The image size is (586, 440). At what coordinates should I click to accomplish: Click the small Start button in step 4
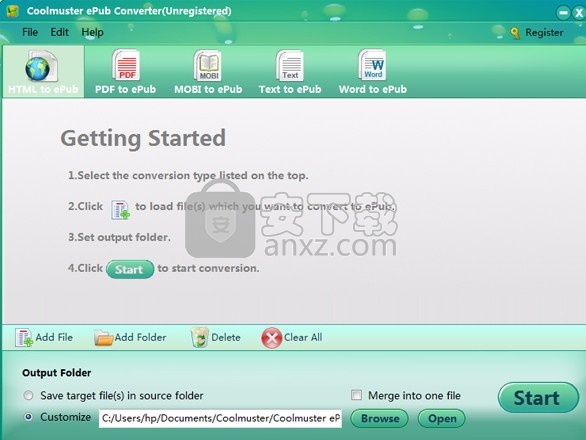(130, 269)
